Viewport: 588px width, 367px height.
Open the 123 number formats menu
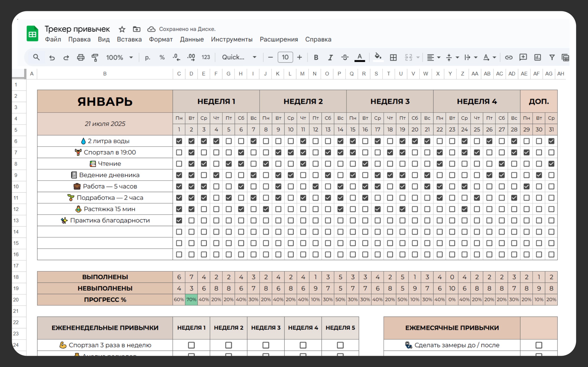click(x=206, y=57)
